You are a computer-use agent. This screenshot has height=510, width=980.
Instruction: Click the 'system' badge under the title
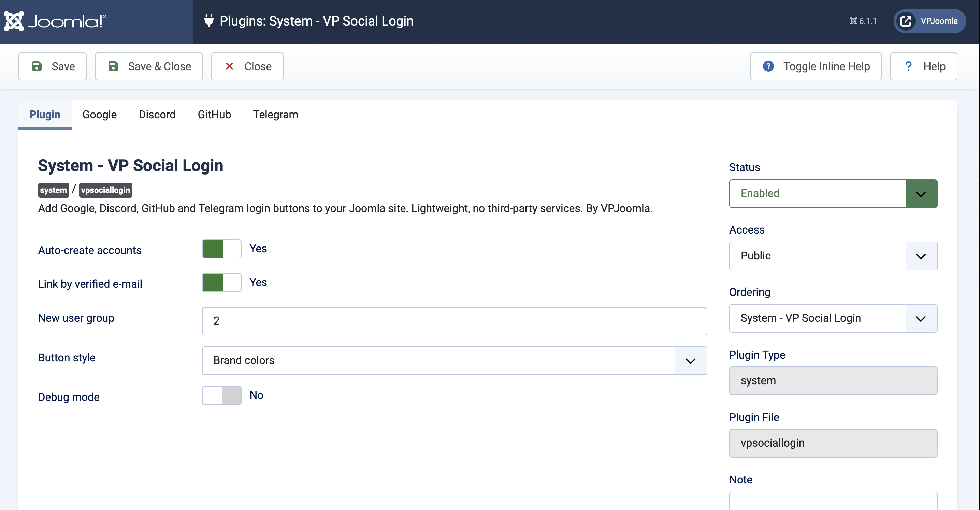point(53,190)
